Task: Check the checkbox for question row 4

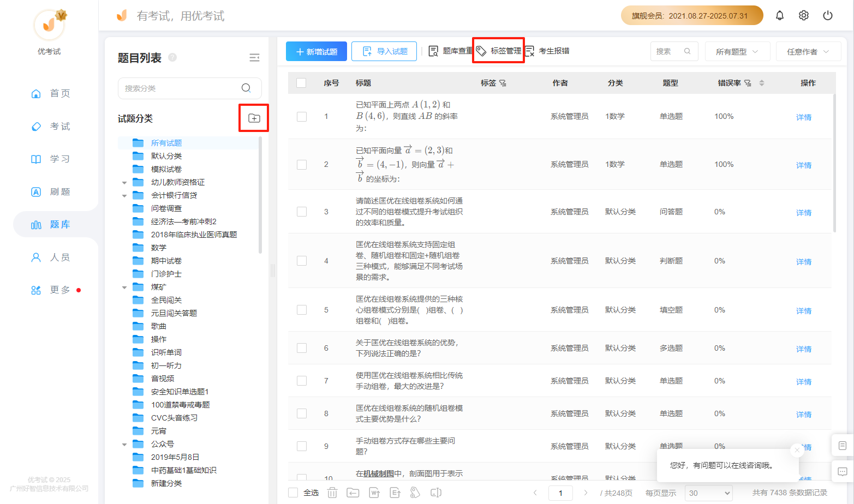Action: coord(302,261)
